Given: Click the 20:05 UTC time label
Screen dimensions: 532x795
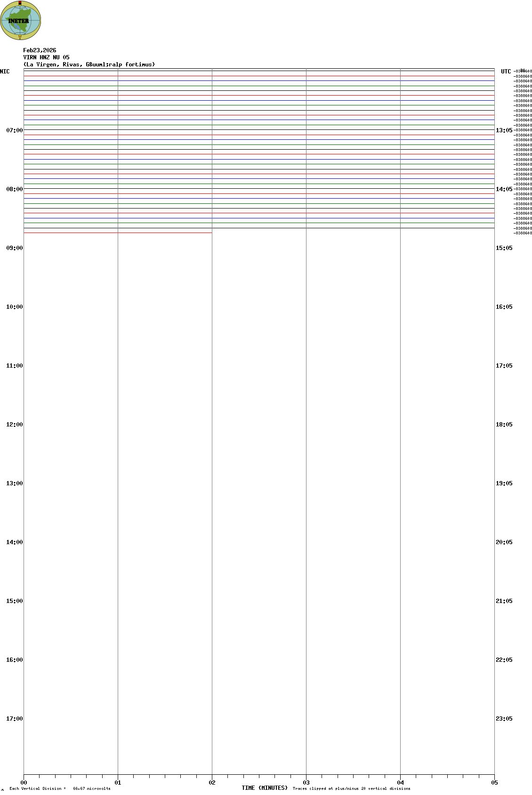Looking at the screenshot, I should (504, 542).
